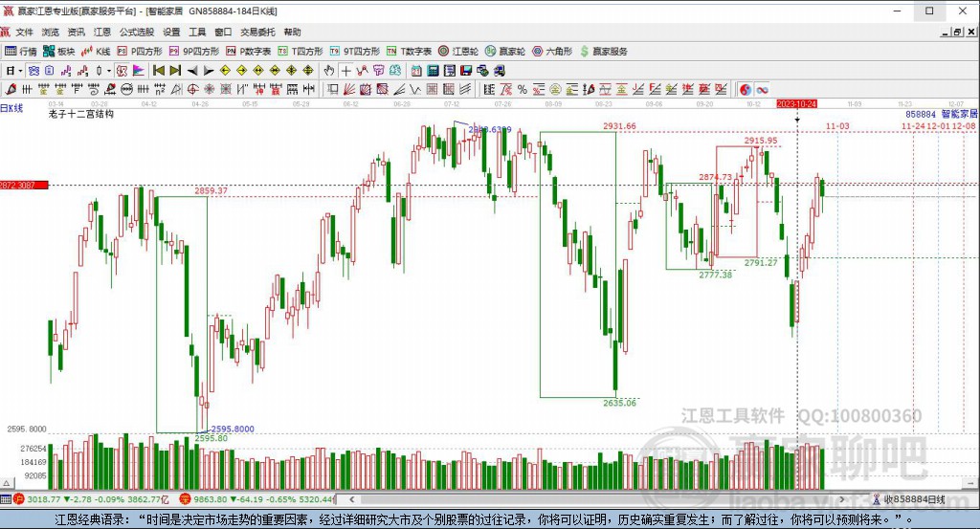Click the 2872.3087 price marker
Image resolution: width=980 pixels, height=529 pixels.
click(24, 185)
